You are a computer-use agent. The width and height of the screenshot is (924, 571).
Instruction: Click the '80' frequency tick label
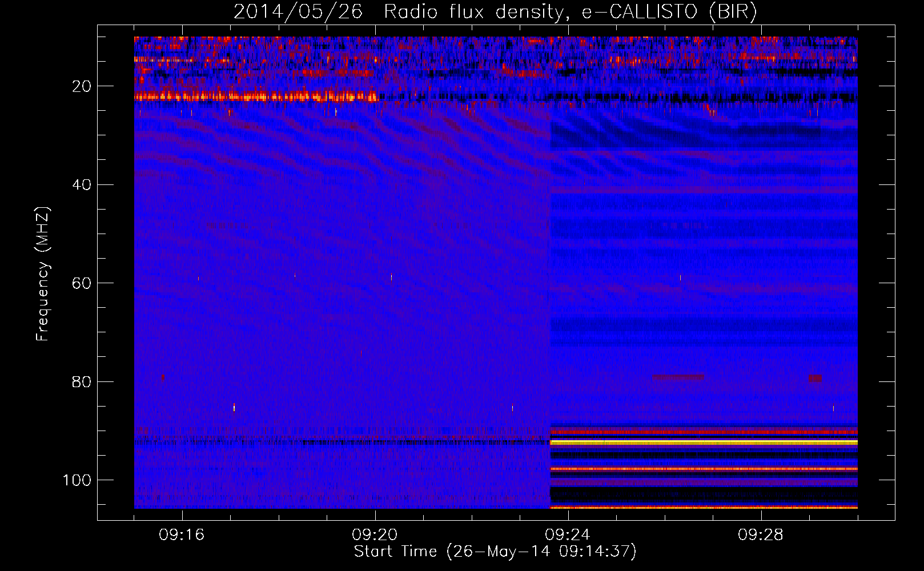82,381
